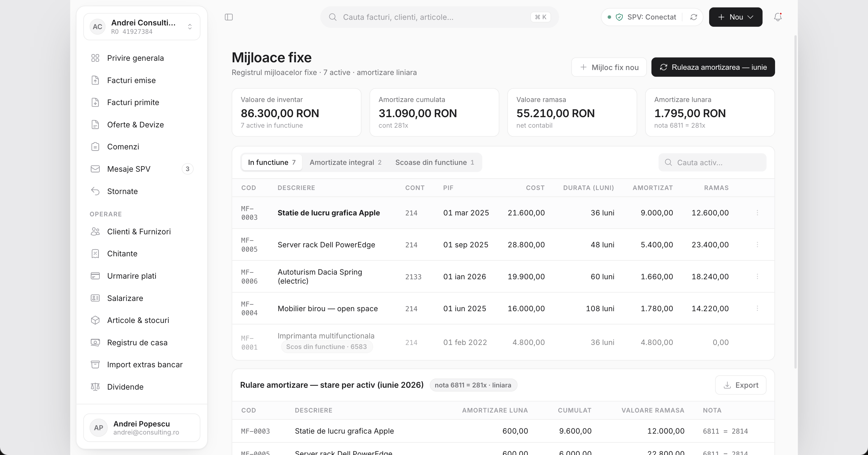Click the Oferte & Devize file icon
The width and height of the screenshot is (868, 455).
95,125
